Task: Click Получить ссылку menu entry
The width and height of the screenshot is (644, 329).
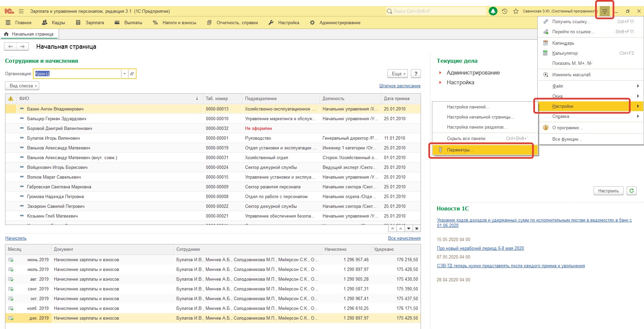Action: tap(591, 21)
